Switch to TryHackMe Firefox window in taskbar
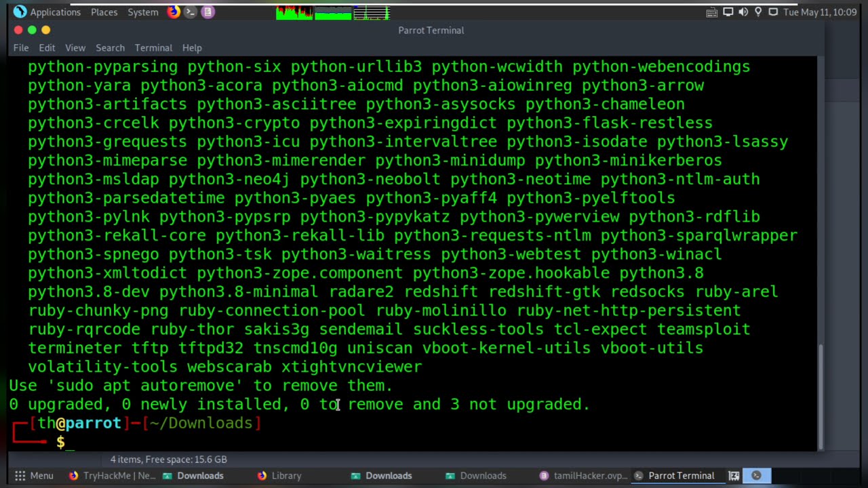The image size is (868, 488). [112, 476]
